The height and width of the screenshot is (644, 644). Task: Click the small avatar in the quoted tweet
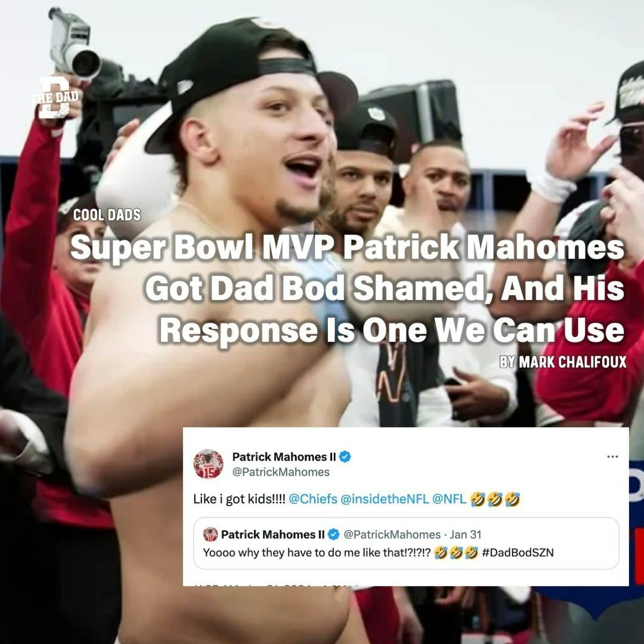[210, 534]
